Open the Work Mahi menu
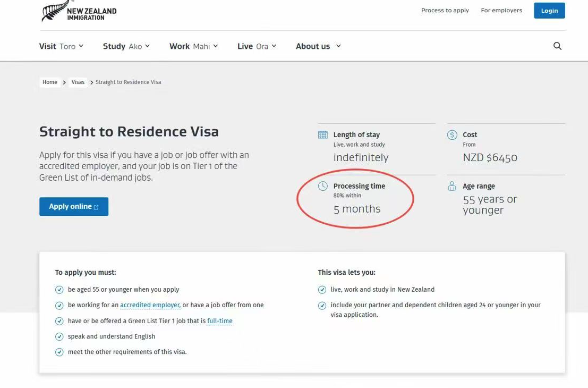The height and width of the screenshot is (388, 588). pos(193,46)
